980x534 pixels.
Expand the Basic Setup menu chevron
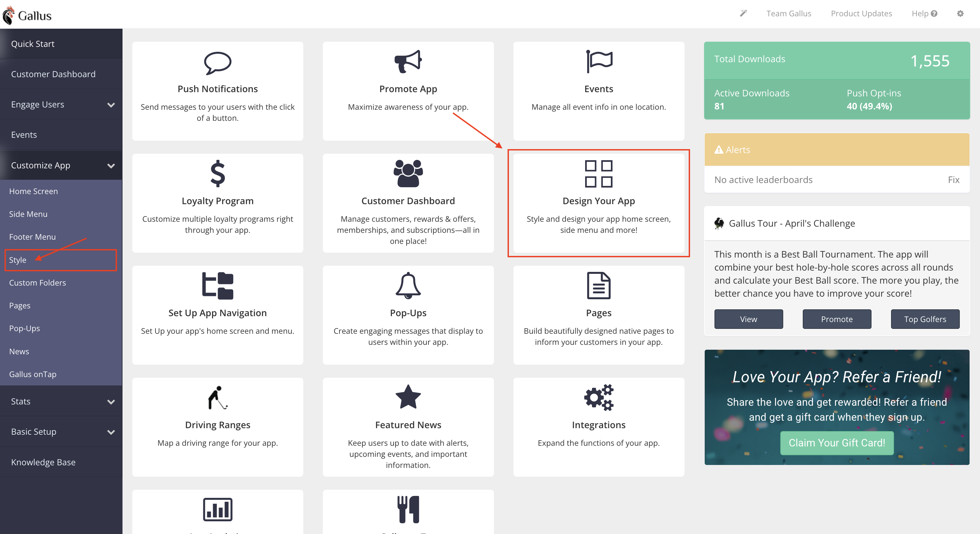coord(111,432)
